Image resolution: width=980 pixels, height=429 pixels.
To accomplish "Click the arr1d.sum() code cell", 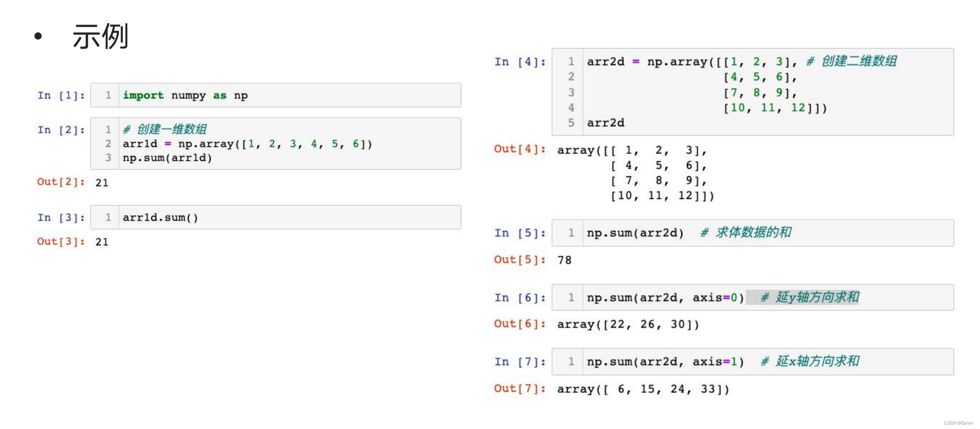I will tap(275, 217).
